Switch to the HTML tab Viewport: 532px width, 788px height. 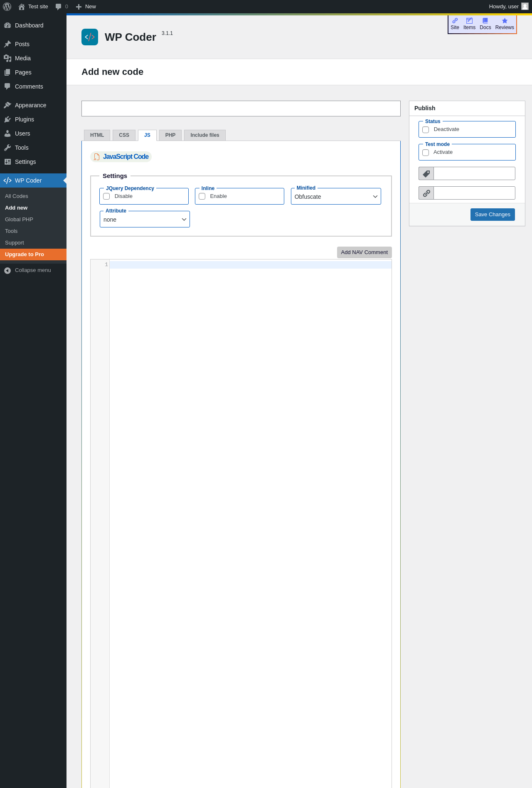[97, 135]
